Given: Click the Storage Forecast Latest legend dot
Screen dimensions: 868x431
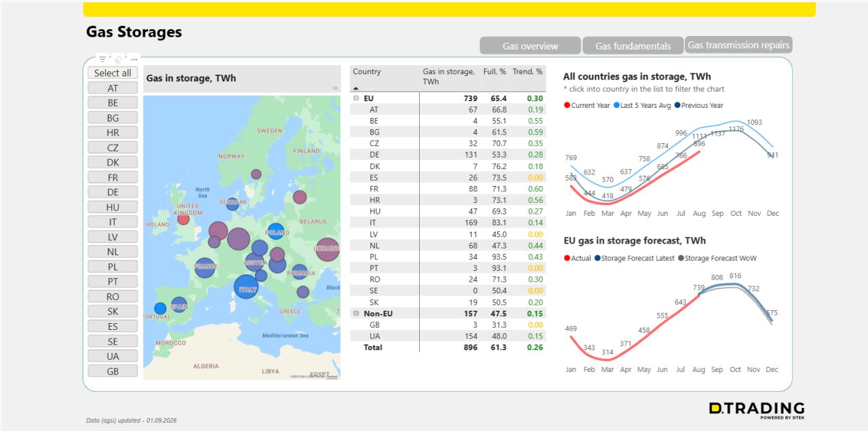Looking at the screenshot, I should [x=597, y=258].
